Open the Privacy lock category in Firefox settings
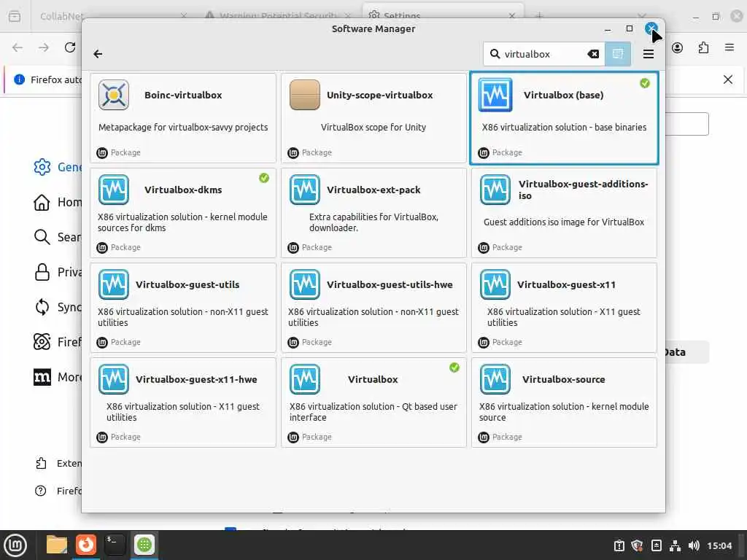 point(58,272)
